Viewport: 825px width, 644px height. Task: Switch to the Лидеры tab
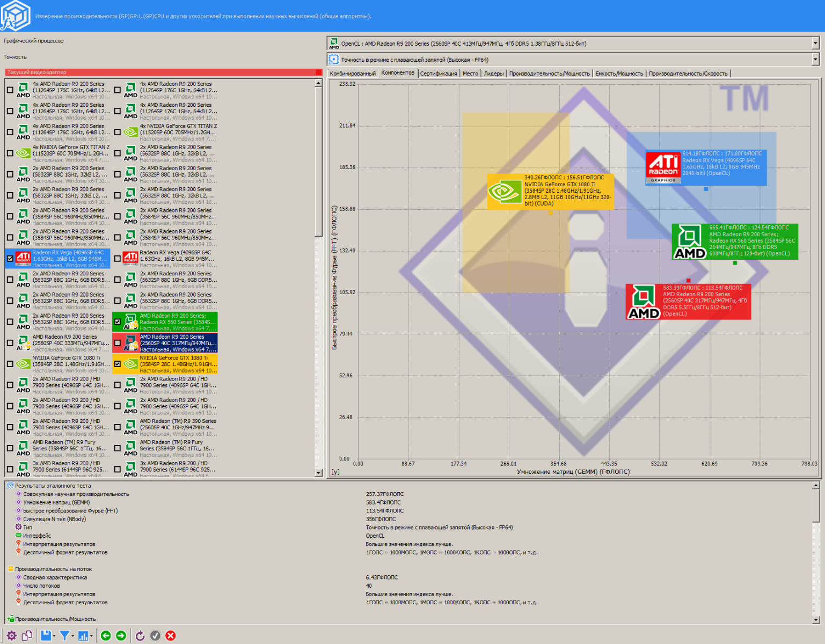[493, 74]
